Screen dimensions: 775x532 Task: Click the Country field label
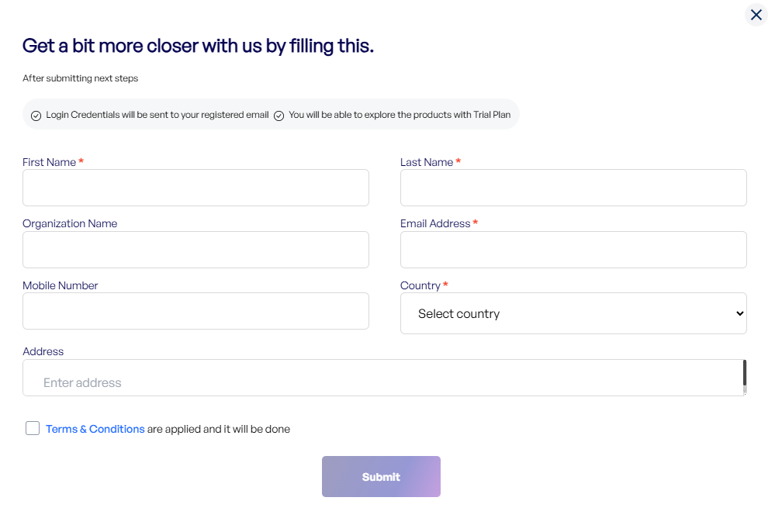[x=419, y=285]
